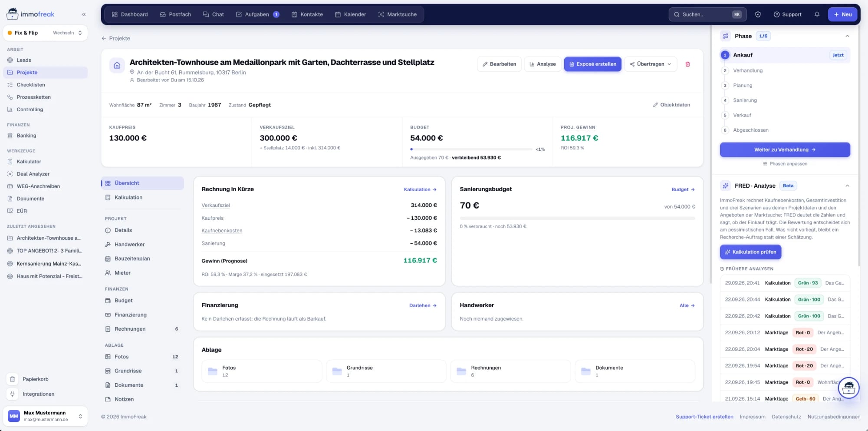Open Bauzeitenplan in project sidebar
This screenshot has width=868, height=431.
tap(142, 259)
